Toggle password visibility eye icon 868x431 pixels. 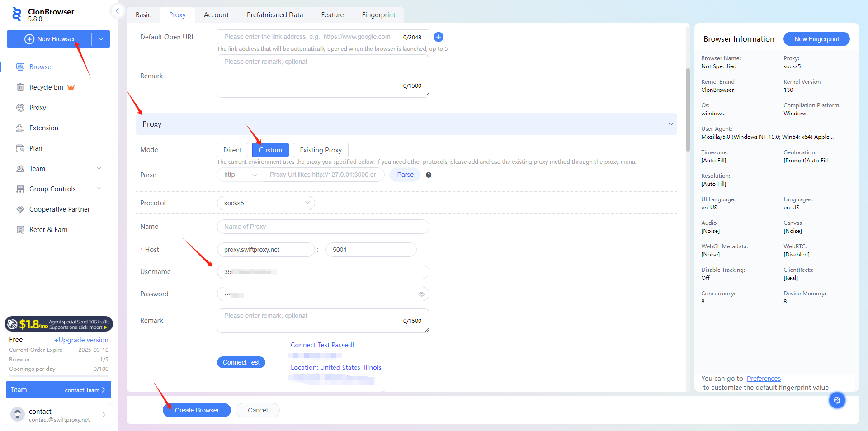coord(421,294)
